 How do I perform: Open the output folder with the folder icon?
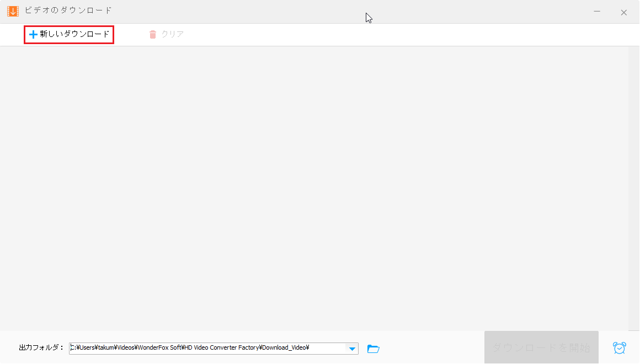[374, 349]
